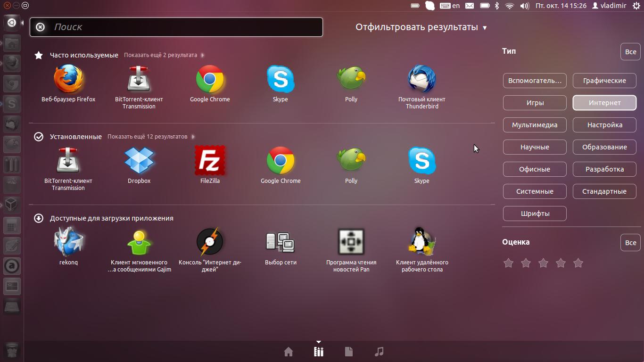Click Ubuntu Dash button in launcher
Viewport: 644px width, 362px height.
tap(12, 22)
